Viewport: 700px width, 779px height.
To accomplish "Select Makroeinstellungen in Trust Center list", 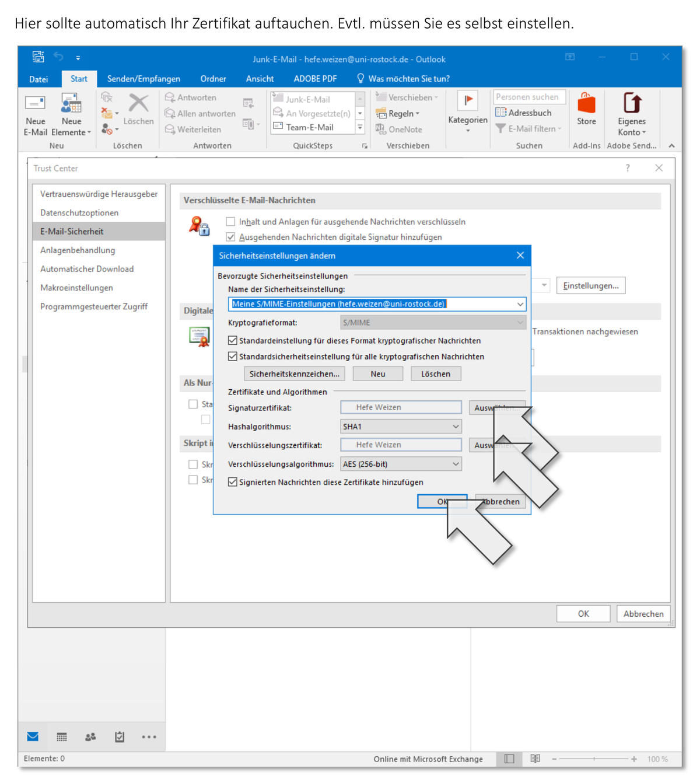I will 99,287.
